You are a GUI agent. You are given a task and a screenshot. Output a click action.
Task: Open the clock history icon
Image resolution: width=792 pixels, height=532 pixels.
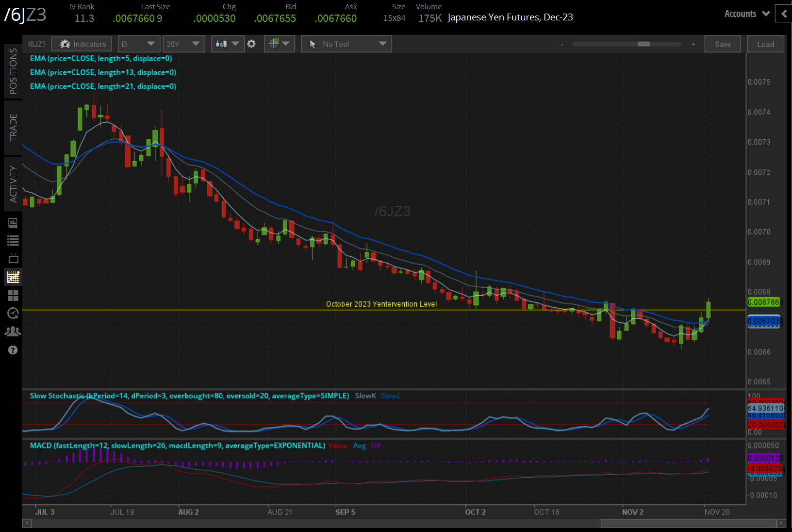(13, 313)
